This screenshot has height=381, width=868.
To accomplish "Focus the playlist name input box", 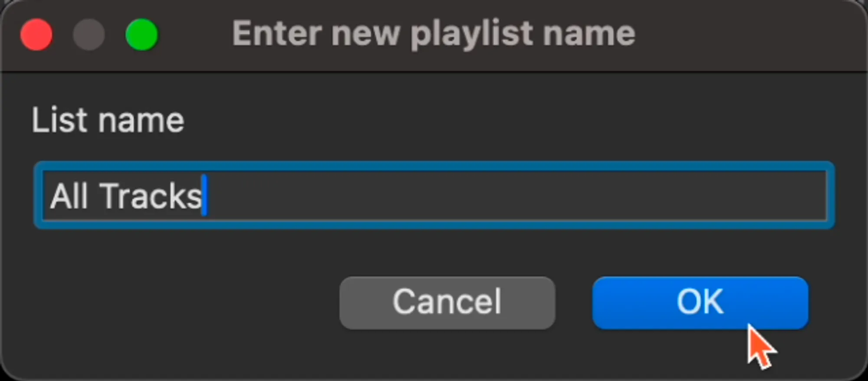I will [434, 195].
